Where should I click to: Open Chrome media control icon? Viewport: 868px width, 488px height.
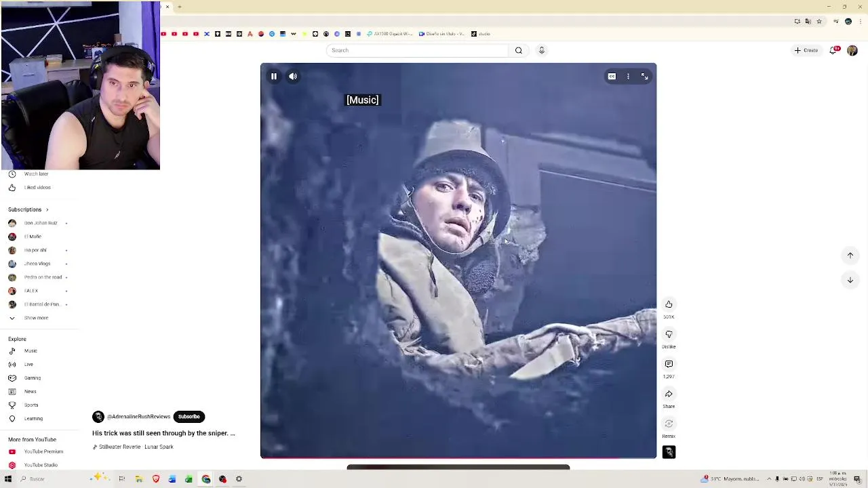coord(837,21)
